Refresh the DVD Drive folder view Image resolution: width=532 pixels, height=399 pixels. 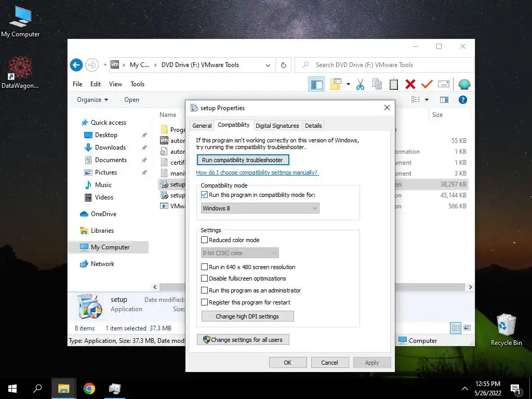[284, 65]
